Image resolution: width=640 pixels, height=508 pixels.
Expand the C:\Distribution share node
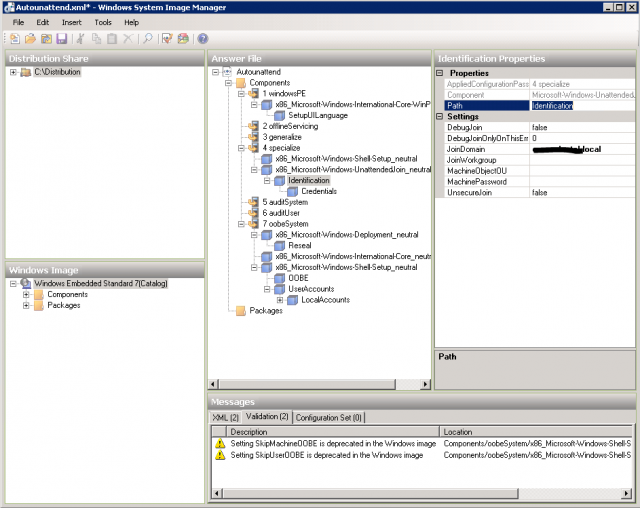(x=13, y=72)
